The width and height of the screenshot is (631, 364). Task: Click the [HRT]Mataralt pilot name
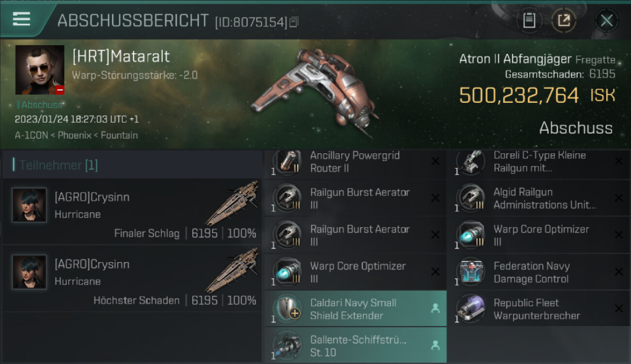click(x=121, y=57)
